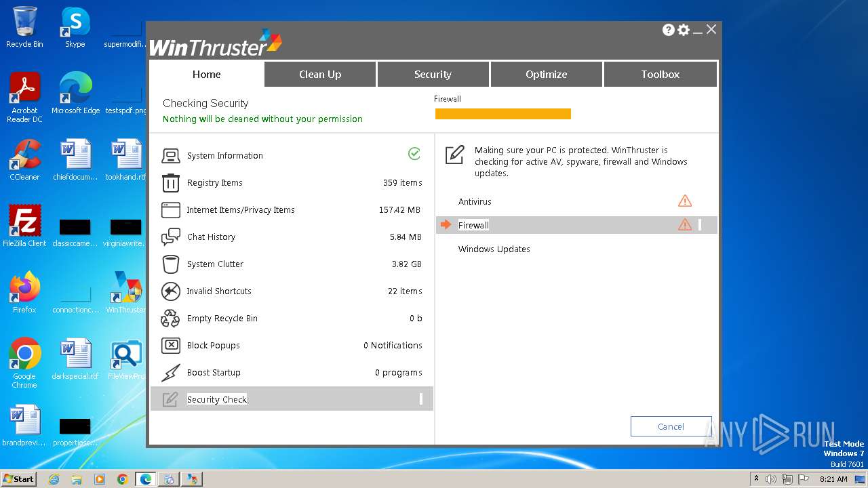Click the Edge taskbar button
The width and height of the screenshot is (868, 488).
[145, 479]
